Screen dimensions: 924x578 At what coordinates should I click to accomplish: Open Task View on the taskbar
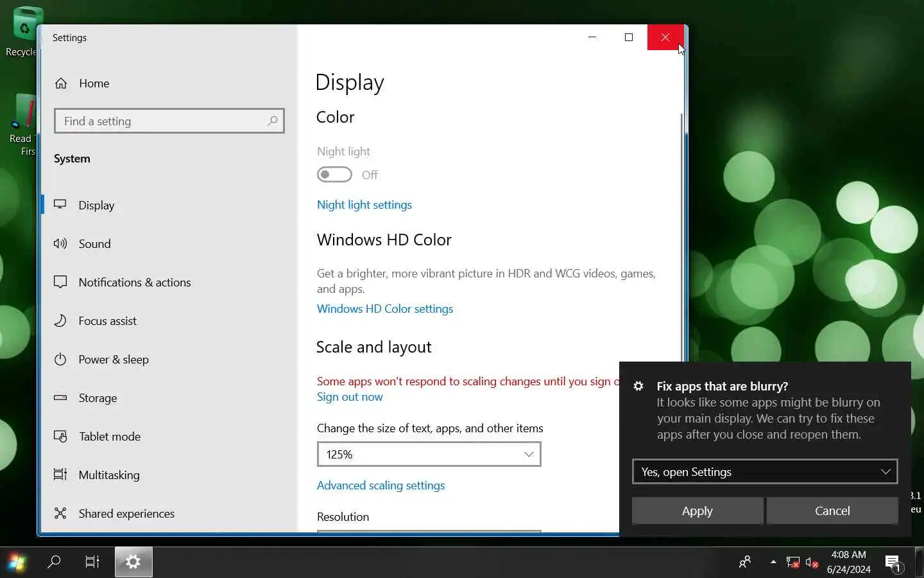[x=92, y=563]
